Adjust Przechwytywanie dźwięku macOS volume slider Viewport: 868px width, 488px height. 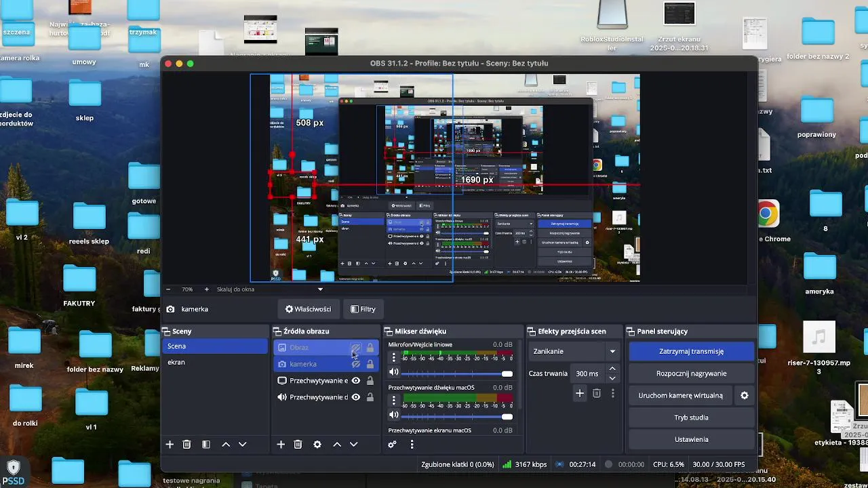tap(457, 416)
